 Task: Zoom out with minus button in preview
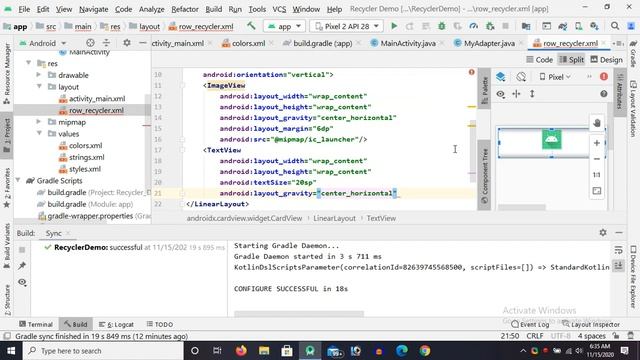click(597, 159)
